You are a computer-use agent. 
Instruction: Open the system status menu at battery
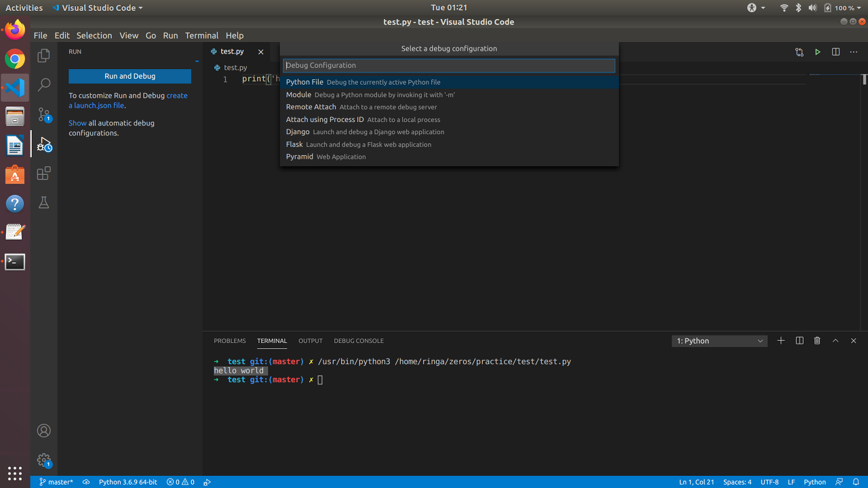click(844, 7)
